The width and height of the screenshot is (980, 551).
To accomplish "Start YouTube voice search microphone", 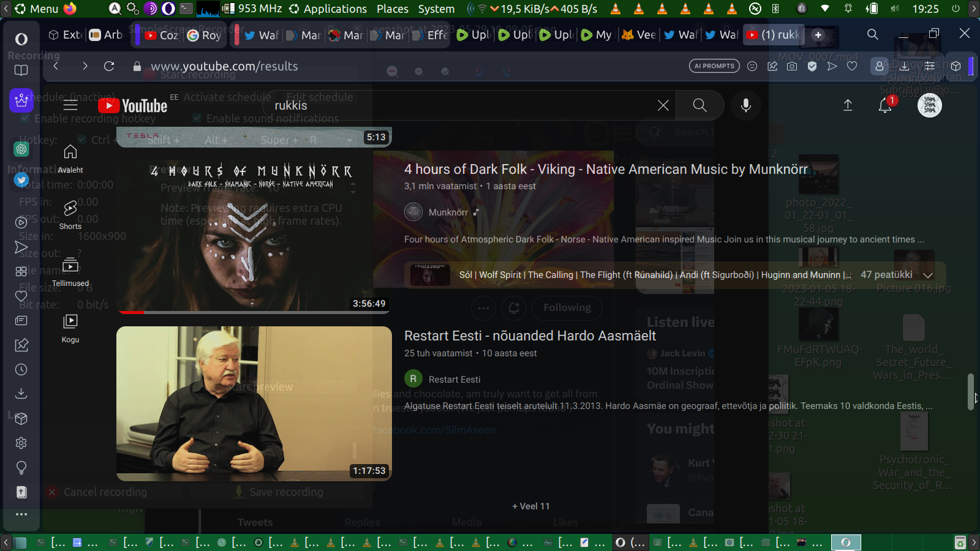I will [745, 105].
